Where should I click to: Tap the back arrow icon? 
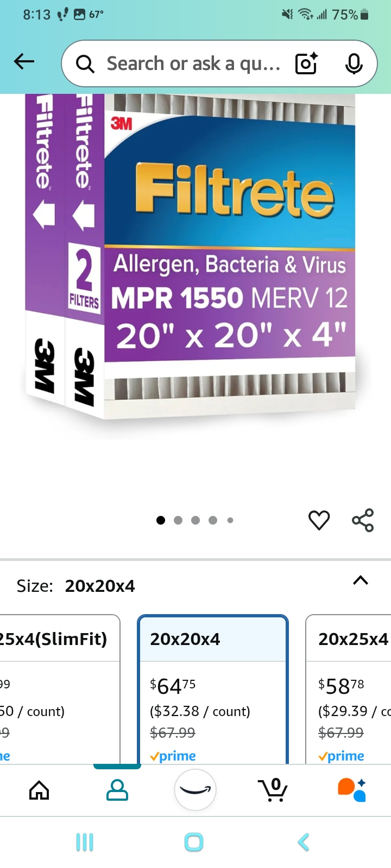pos(24,62)
